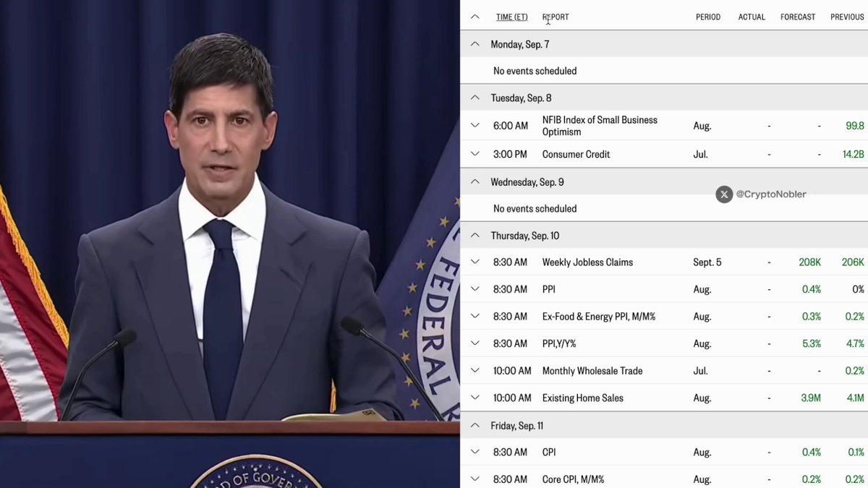Click the Tuesday, Sep. 8 day heading

tap(521, 98)
